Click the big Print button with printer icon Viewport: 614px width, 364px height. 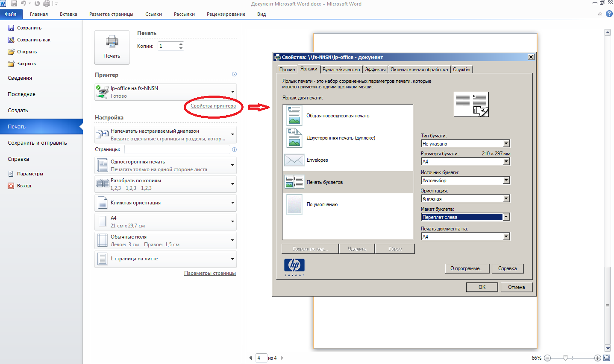pyautogui.click(x=112, y=47)
